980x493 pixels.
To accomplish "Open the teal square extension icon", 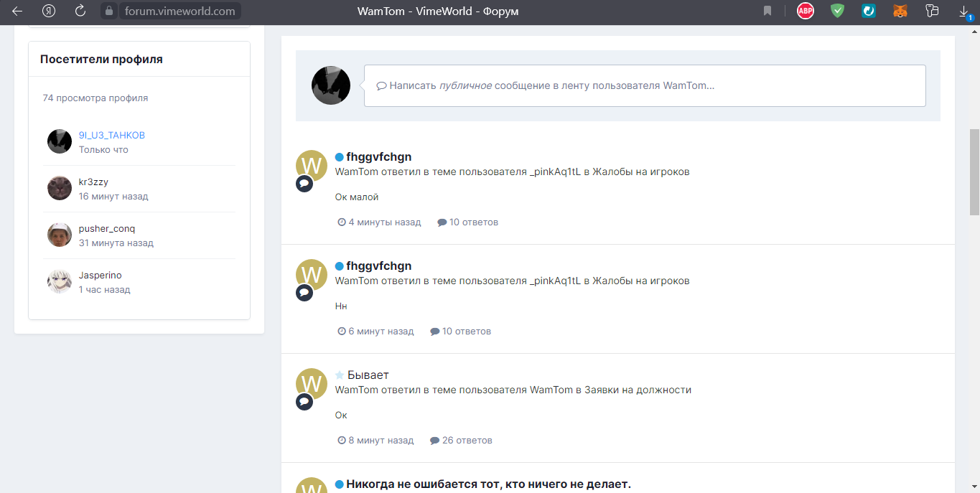I will (869, 11).
